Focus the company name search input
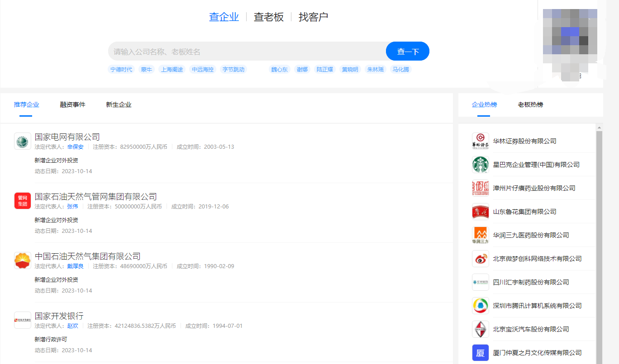This screenshot has width=619, height=364. (x=247, y=52)
